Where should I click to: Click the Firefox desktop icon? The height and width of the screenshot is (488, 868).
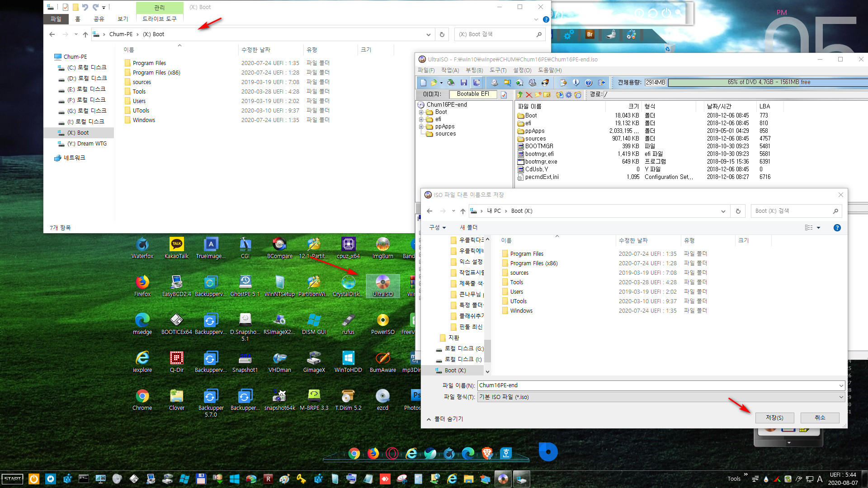click(x=142, y=286)
